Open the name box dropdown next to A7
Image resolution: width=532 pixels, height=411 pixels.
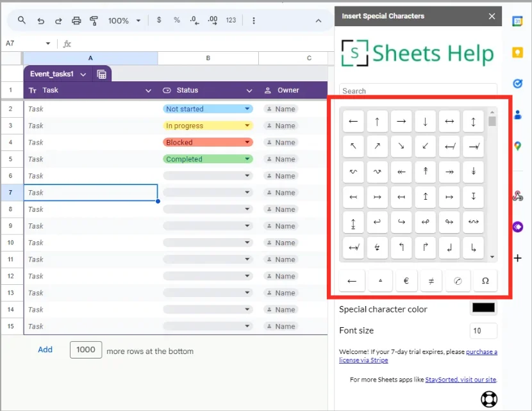click(x=48, y=44)
